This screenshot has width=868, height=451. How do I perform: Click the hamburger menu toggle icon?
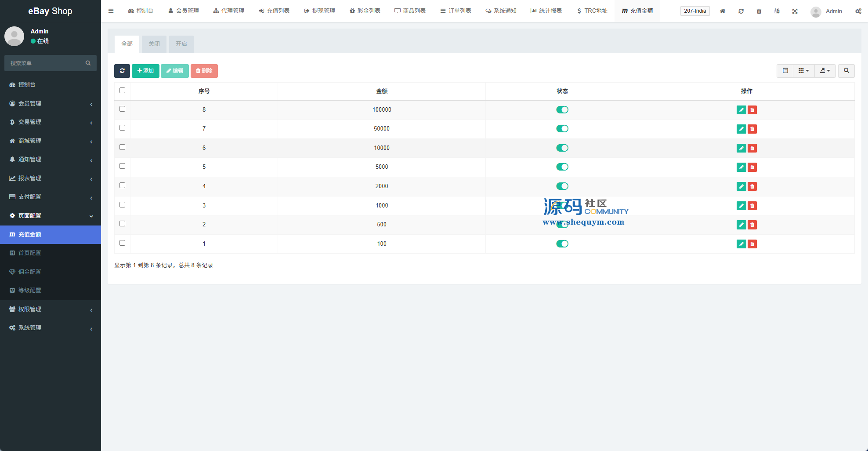pyautogui.click(x=111, y=11)
